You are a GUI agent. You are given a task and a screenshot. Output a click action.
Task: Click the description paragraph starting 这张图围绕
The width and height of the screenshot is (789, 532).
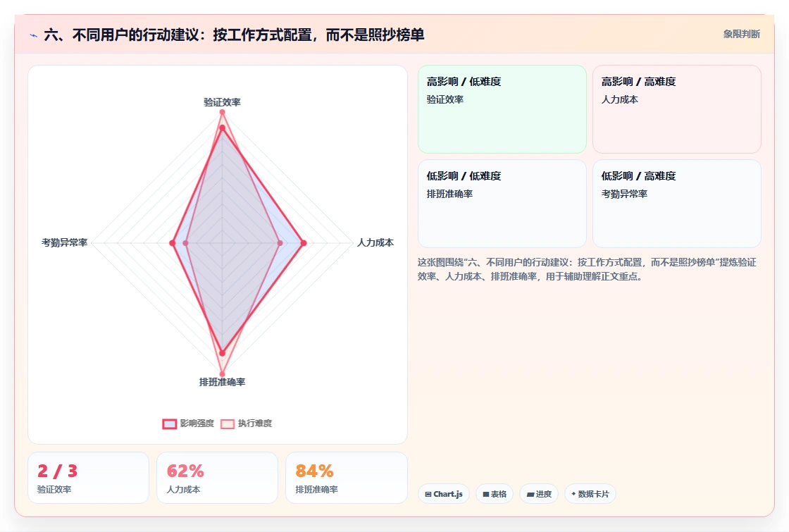click(587, 269)
